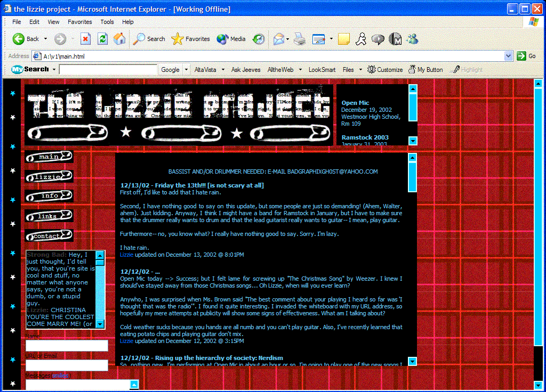Open the address bar dropdown
This screenshot has width=546, height=392.
508,56
